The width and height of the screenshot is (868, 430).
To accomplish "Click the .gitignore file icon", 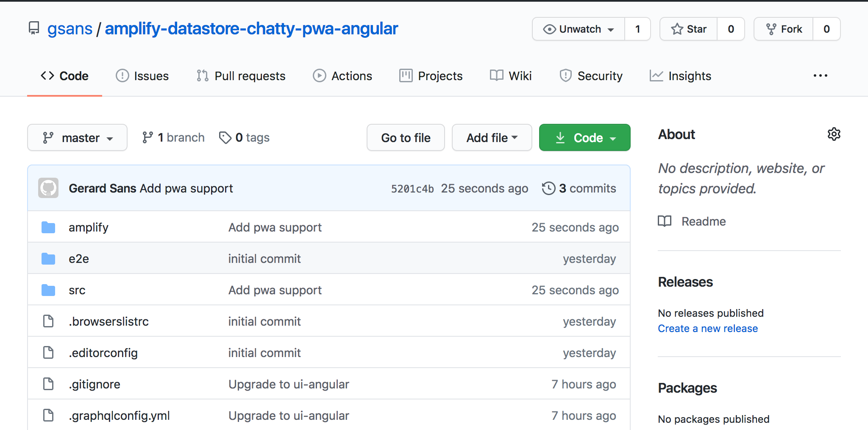I will (48, 384).
